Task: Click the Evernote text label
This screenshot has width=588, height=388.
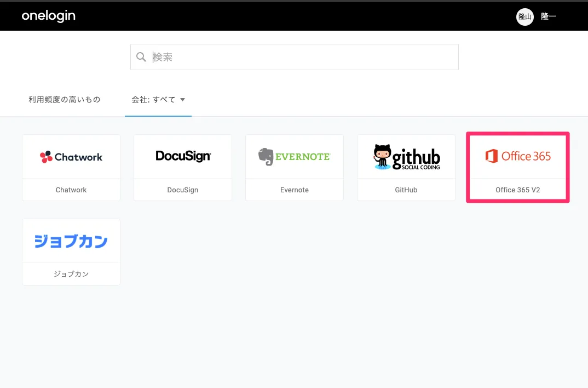Action: coord(295,190)
